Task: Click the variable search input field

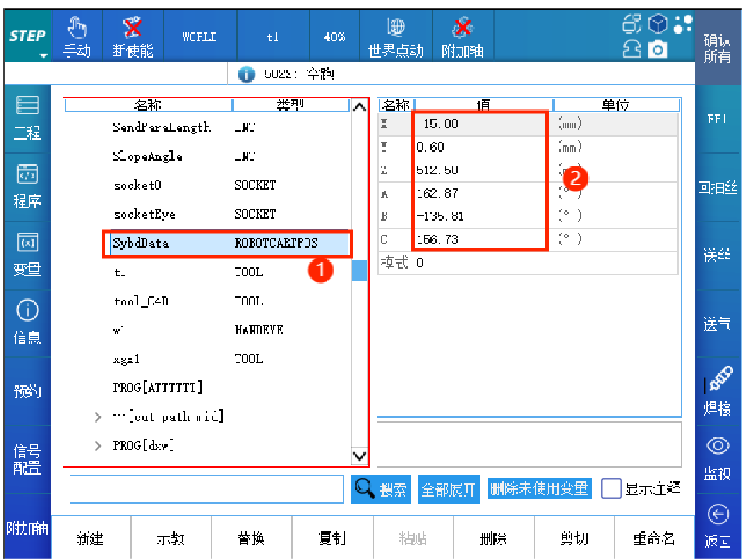Action: pyautogui.click(x=207, y=490)
